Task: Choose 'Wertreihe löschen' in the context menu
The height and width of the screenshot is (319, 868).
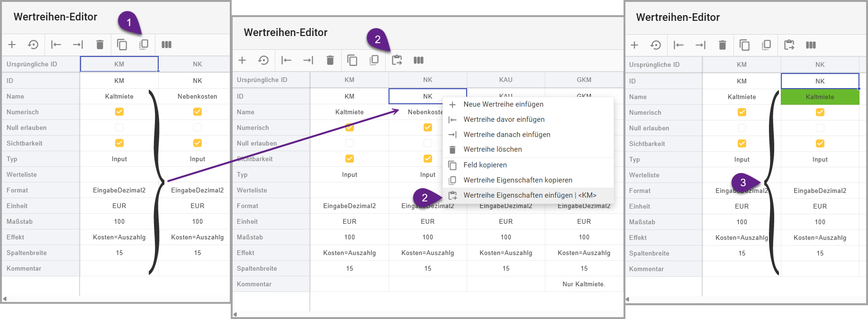Action: tap(528, 149)
